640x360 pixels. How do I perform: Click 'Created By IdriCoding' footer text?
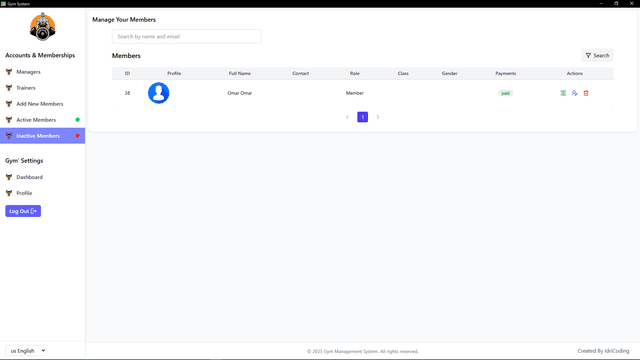(x=603, y=351)
